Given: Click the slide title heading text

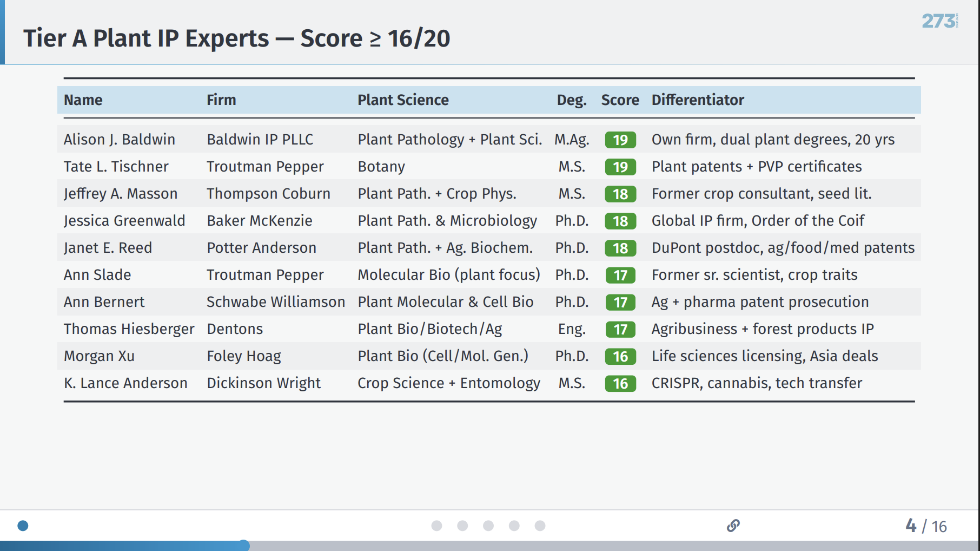Looking at the screenshot, I should [x=236, y=38].
